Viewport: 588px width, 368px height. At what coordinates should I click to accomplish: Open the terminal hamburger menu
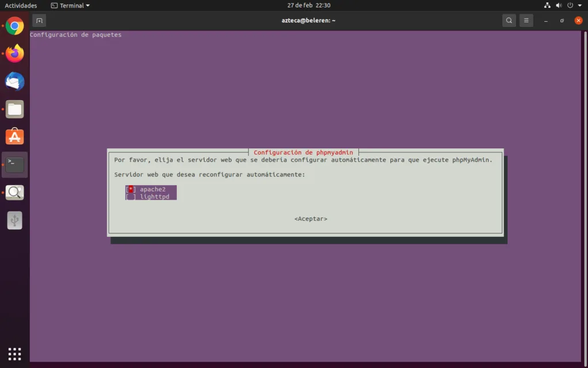tap(526, 21)
